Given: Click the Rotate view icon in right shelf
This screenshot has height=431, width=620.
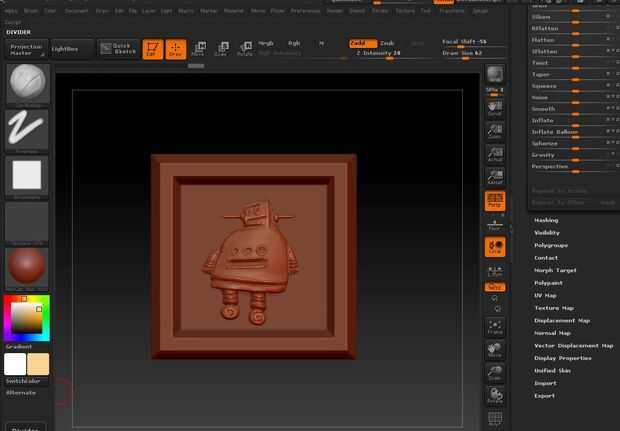Looking at the screenshot, I should (495, 395).
